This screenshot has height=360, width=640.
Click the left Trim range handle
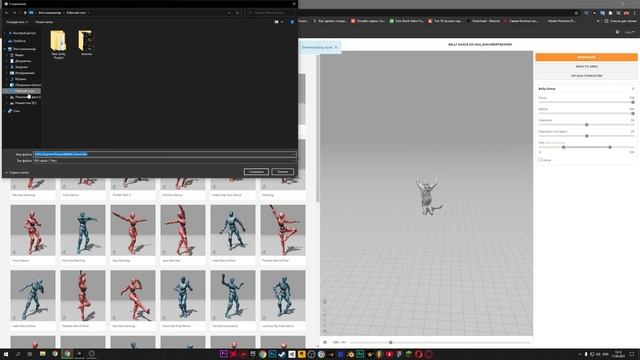point(563,147)
